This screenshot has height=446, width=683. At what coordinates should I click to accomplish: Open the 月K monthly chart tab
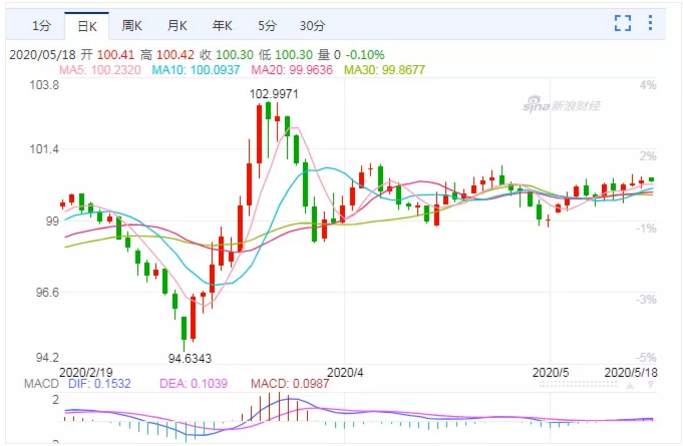point(177,26)
